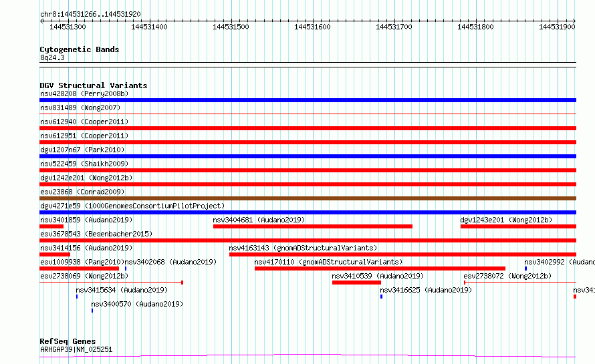Viewport: 595px width, 364px height.
Task: Click the small blue mark under nsv3402068
Action: pyautogui.click(x=126, y=268)
